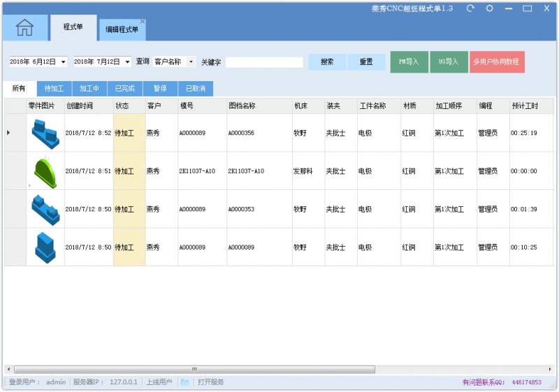The width and height of the screenshot is (559, 392).
Task: Click the 零件图片 column header
Action: tap(45, 106)
